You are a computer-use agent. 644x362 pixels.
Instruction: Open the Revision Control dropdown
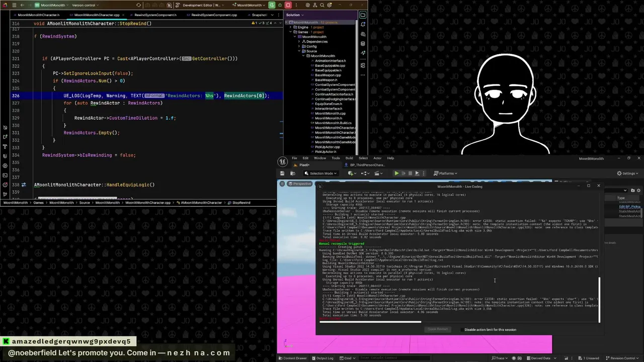pos(621,358)
